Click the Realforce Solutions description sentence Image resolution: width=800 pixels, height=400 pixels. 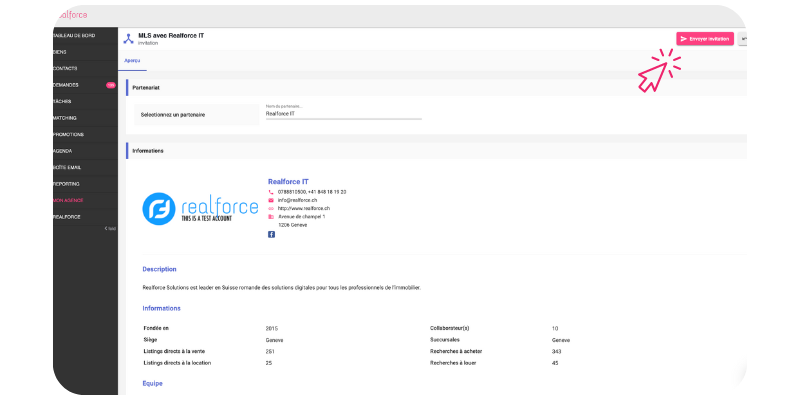point(282,288)
